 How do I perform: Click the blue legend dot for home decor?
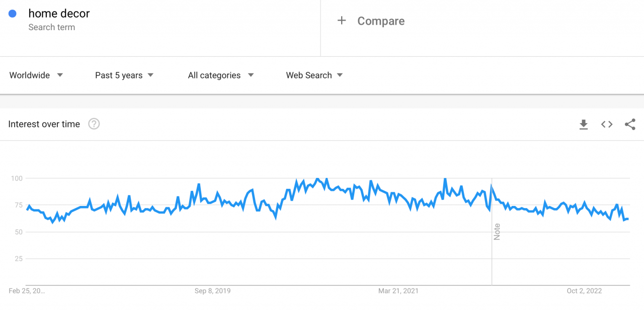[x=12, y=14]
